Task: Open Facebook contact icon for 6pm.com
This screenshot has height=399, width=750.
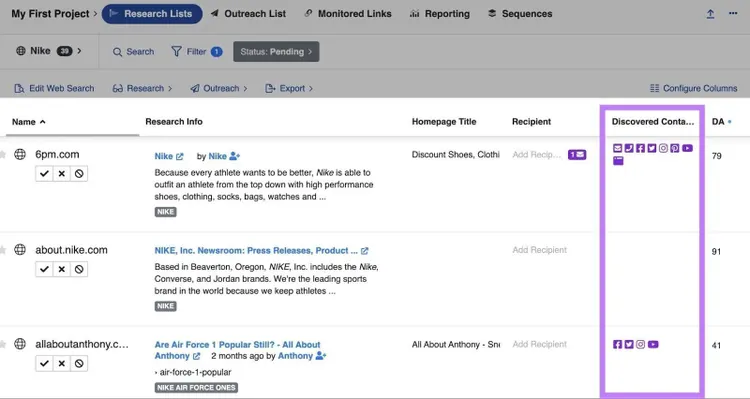Action: pos(640,148)
